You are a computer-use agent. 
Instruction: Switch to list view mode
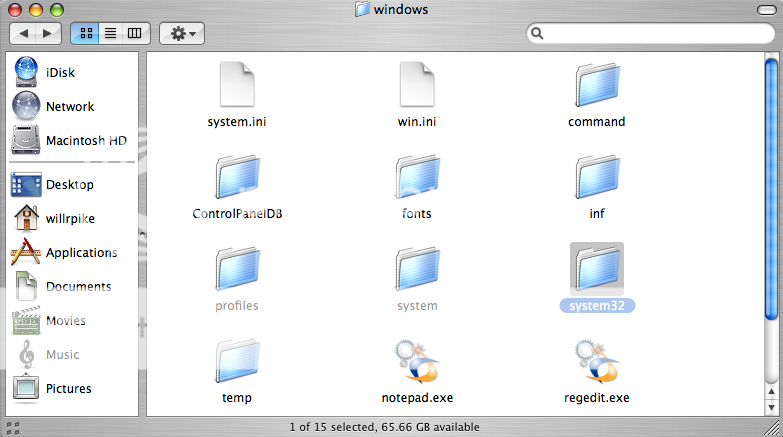pyautogui.click(x=110, y=33)
